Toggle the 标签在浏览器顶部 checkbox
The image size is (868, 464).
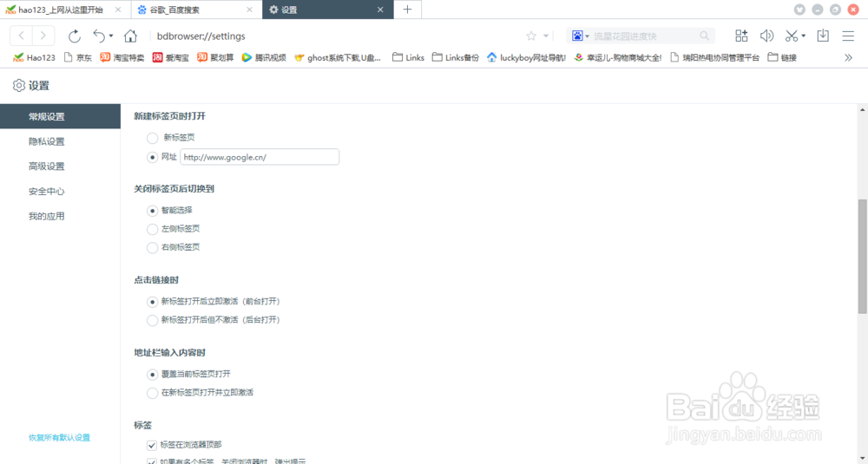152,445
